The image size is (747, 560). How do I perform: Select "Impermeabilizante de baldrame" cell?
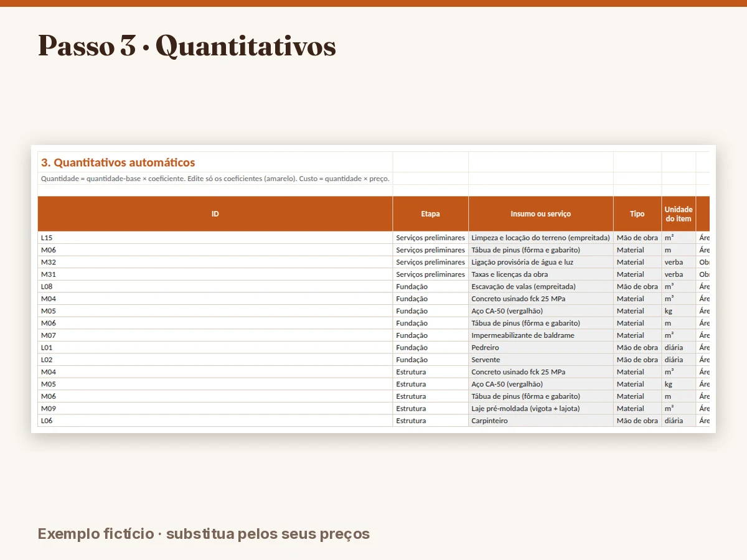coord(541,335)
